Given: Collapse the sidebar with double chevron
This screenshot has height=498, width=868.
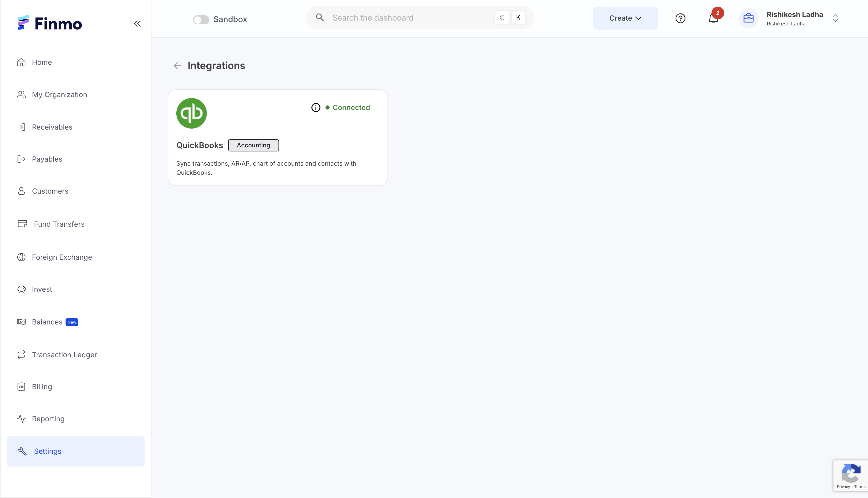Looking at the screenshot, I should pos(137,24).
